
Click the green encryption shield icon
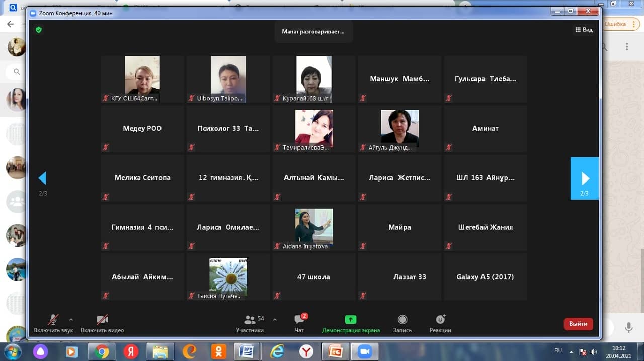(39, 30)
